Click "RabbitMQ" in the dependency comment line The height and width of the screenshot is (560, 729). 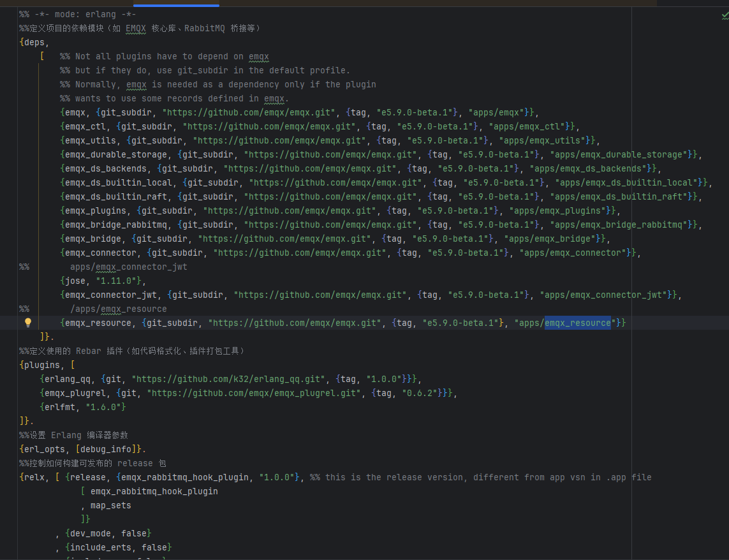click(205, 28)
